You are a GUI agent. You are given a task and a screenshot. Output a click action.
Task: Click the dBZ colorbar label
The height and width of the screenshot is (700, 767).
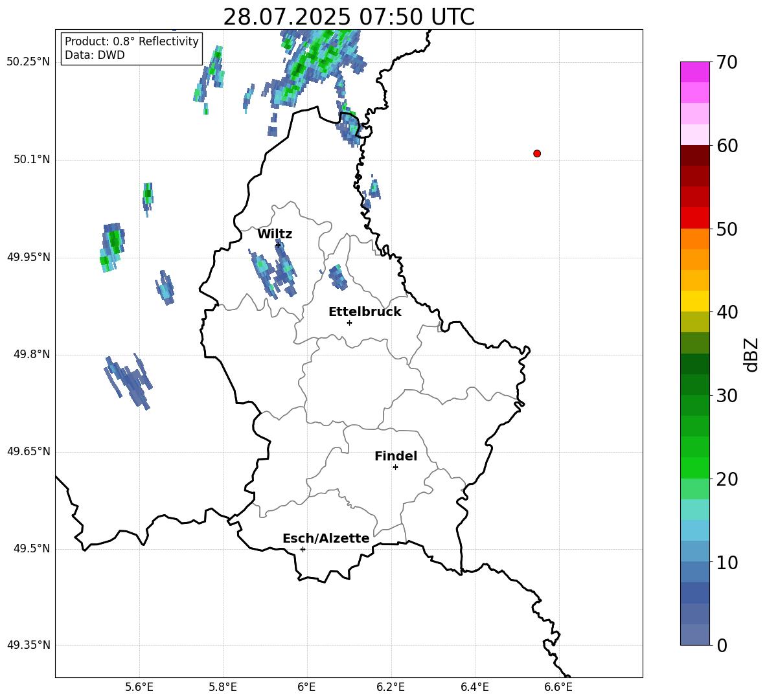click(x=751, y=354)
